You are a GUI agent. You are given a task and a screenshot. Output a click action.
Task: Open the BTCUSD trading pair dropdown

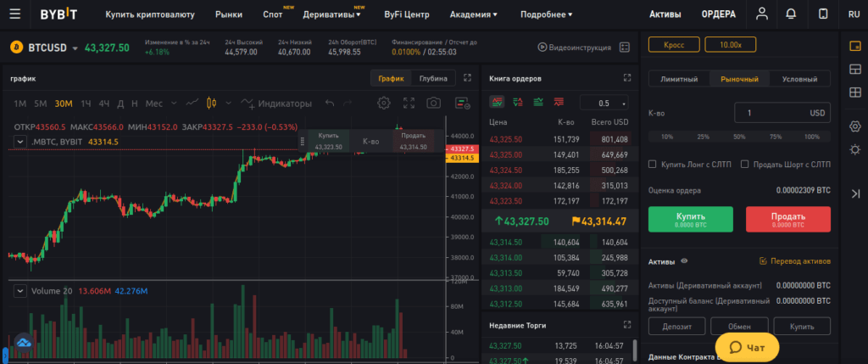[x=75, y=48]
